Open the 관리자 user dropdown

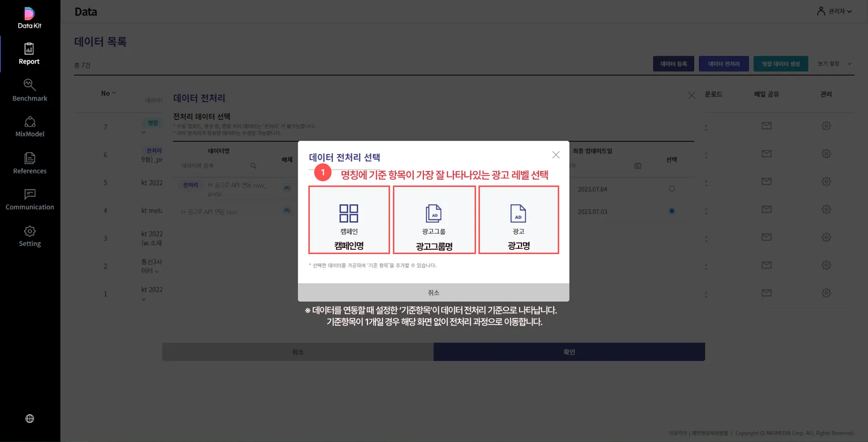[x=835, y=11]
